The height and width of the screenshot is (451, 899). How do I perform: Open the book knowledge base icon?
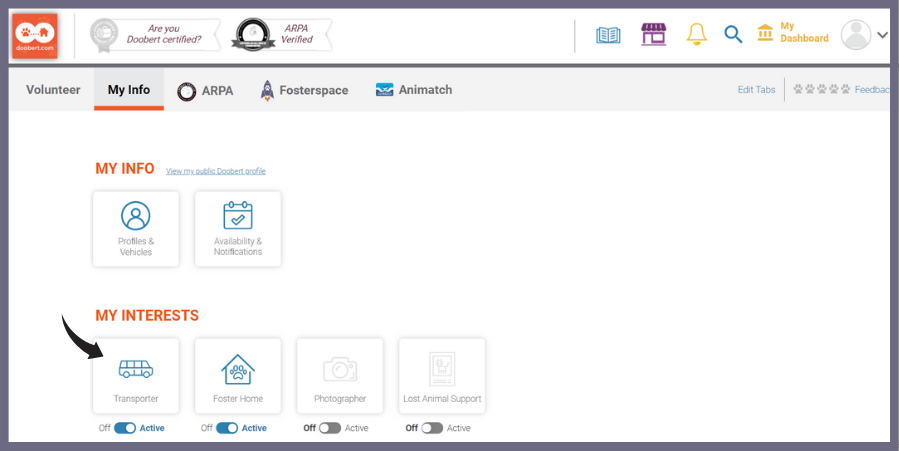click(608, 36)
